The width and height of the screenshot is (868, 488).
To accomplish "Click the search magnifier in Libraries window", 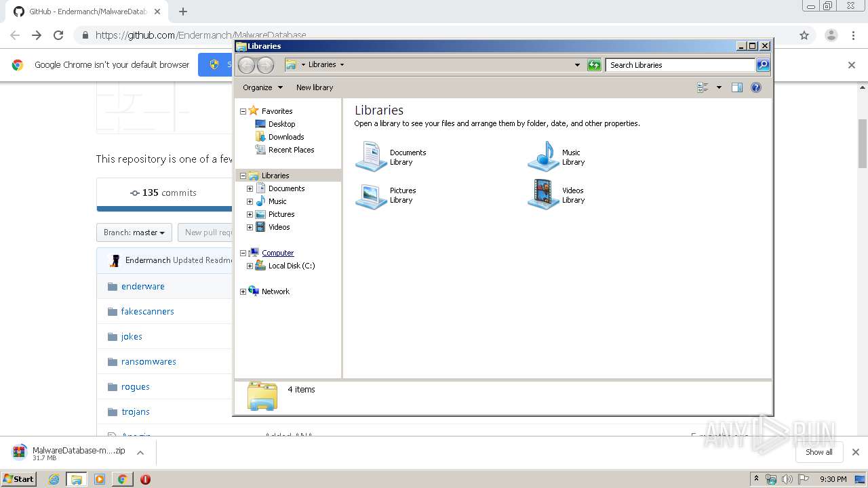I will pos(763,65).
